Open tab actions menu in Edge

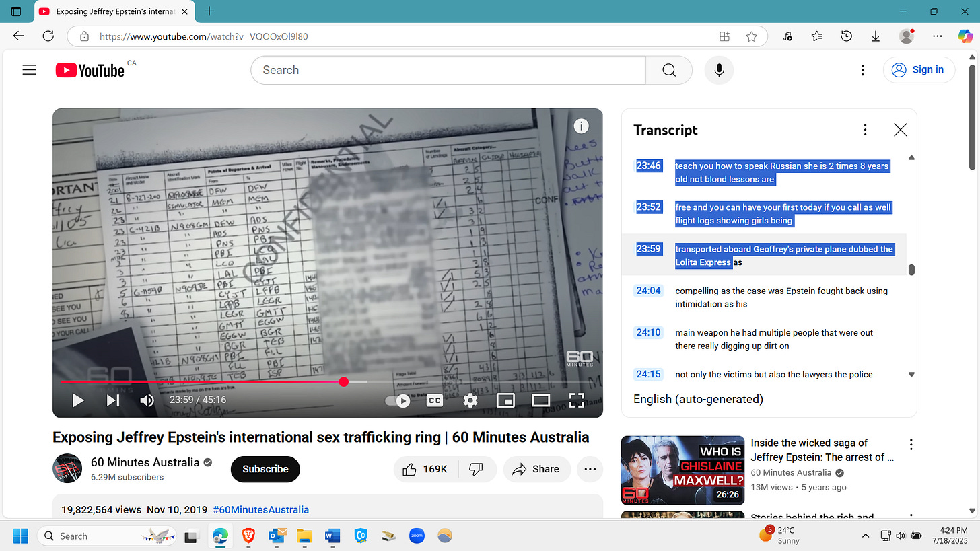coord(17,11)
